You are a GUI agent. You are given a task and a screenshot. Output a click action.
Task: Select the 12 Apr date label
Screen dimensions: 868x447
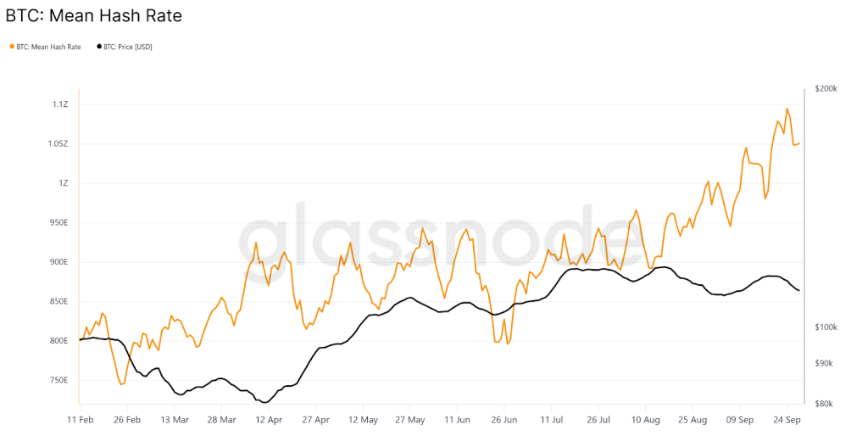click(268, 419)
